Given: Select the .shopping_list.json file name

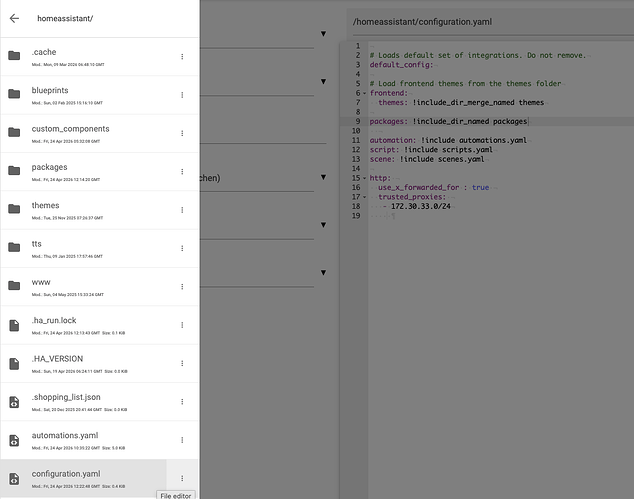Looking at the screenshot, I should [66, 397].
